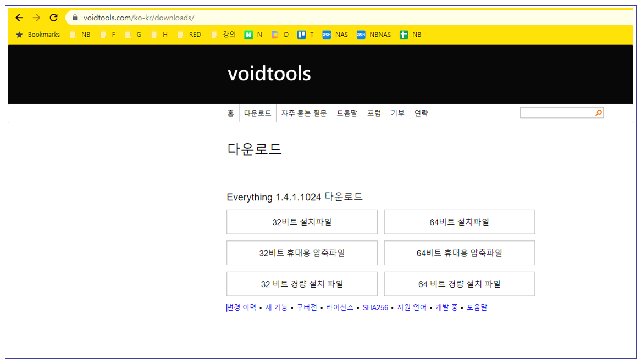Click the voidtools site logo

pyautogui.click(x=269, y=74)
